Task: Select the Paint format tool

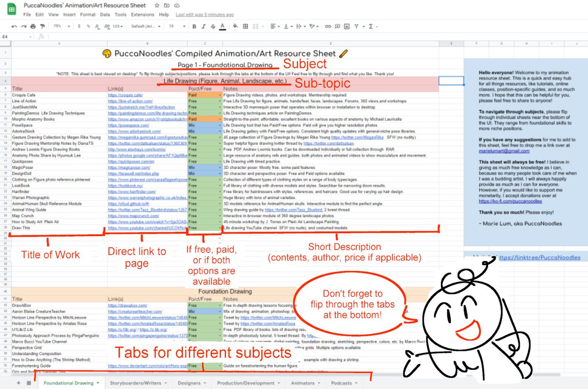Action: (x=42, y=26)
